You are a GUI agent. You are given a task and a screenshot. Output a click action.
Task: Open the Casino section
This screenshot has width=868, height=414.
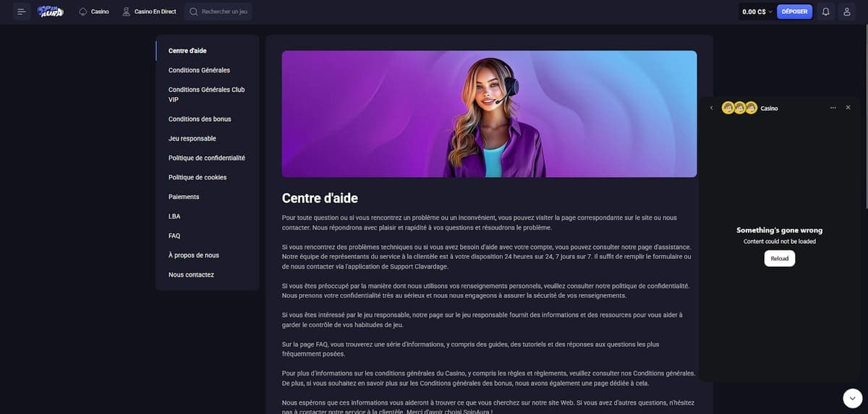pos(94,12)
